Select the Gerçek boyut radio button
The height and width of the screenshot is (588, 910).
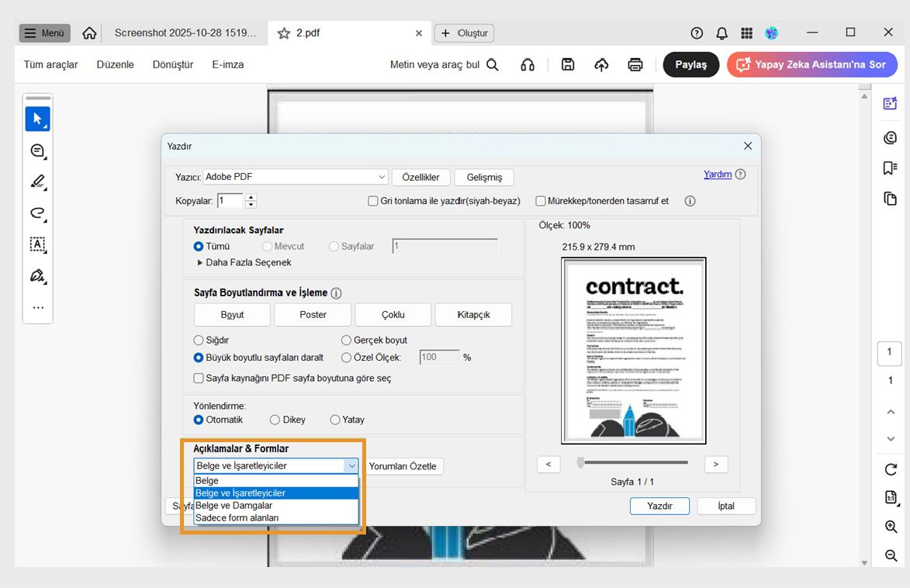click(347, 340)
